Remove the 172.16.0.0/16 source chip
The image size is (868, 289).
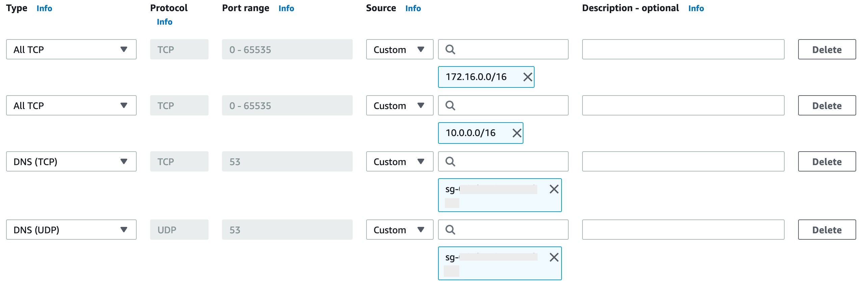tap(527, 77)
